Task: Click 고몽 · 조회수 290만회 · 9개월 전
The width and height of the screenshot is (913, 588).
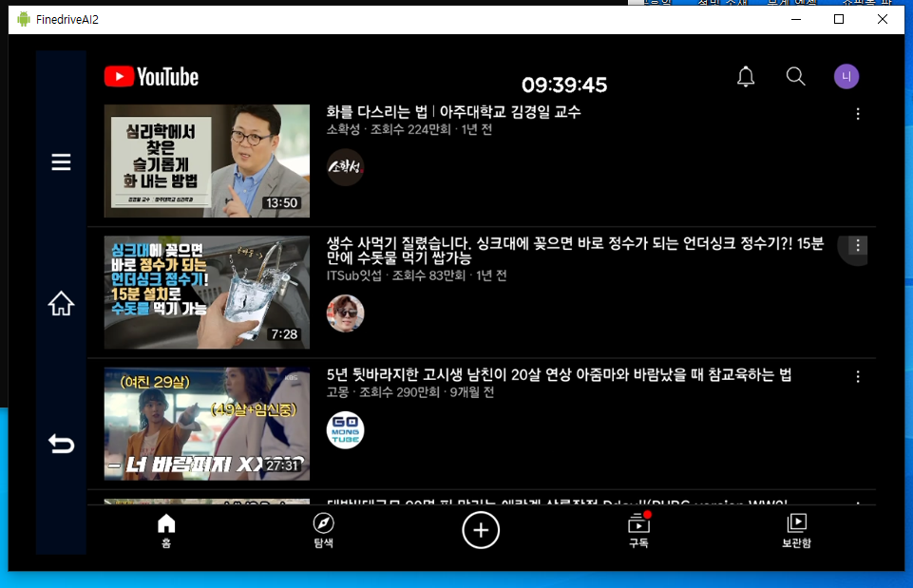Action: point(409,392)
